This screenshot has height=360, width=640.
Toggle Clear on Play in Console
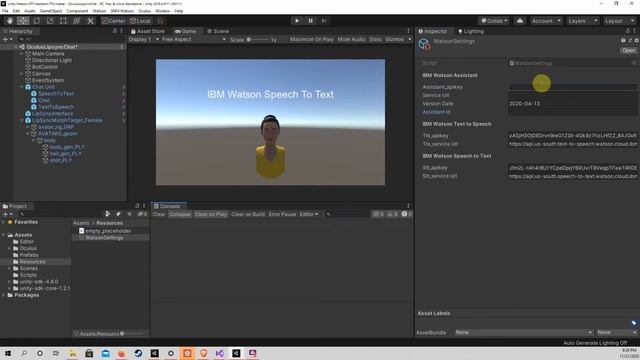tap(210, 214)
